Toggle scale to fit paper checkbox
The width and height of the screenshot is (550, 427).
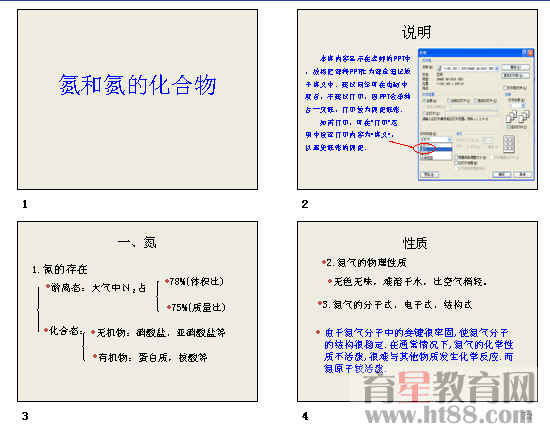point(457,157)
